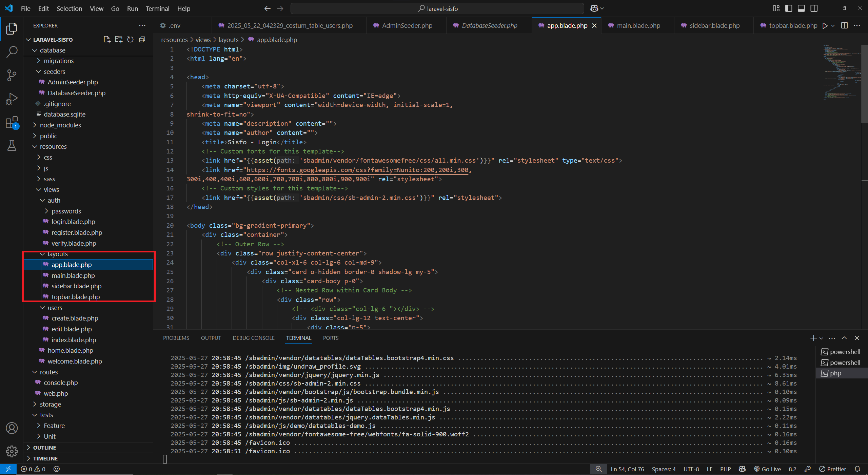868x475 pixels.
Task: Open the Terminal menu in menu bar
Action: [157, 8]
